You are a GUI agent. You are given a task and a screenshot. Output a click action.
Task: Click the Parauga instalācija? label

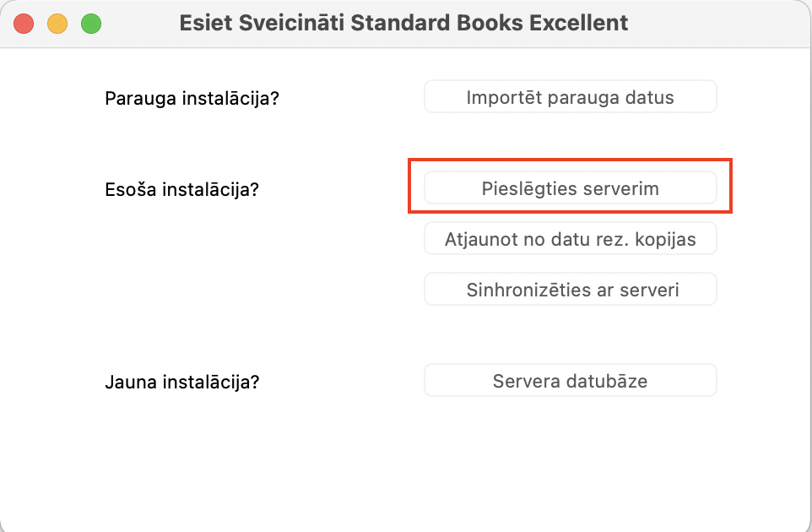(192, 98)
